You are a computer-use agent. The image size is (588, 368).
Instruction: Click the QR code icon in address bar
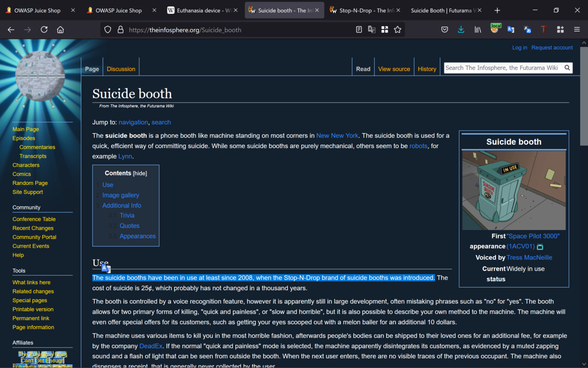(385, 30)
